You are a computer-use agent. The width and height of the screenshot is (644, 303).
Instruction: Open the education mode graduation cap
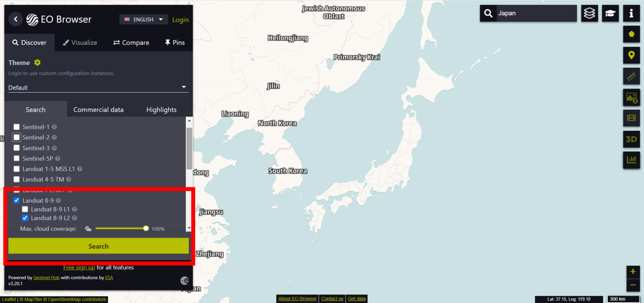tap(610, 13)
